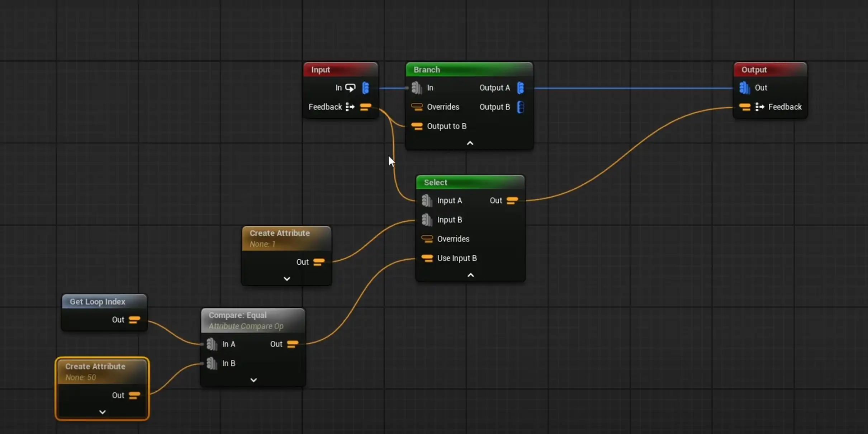Image resolution: width=868 pixels, height=434 pixels.
Task: Collapse the Select node's advanced pins
Action: pos(470,275)
